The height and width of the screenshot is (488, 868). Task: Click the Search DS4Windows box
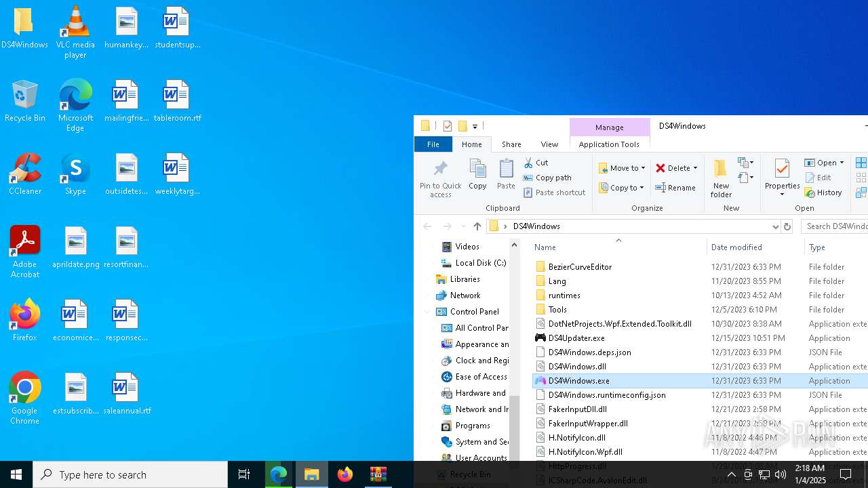[x=835, y=226]
